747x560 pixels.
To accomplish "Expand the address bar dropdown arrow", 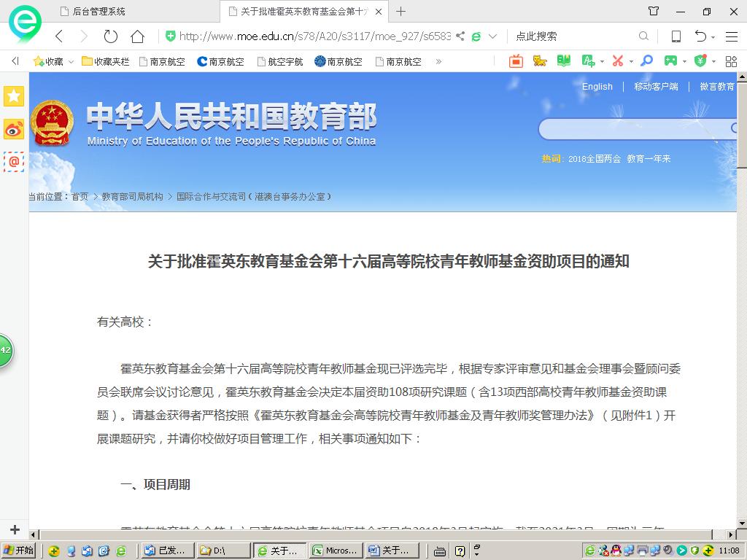I will (492, 36).
